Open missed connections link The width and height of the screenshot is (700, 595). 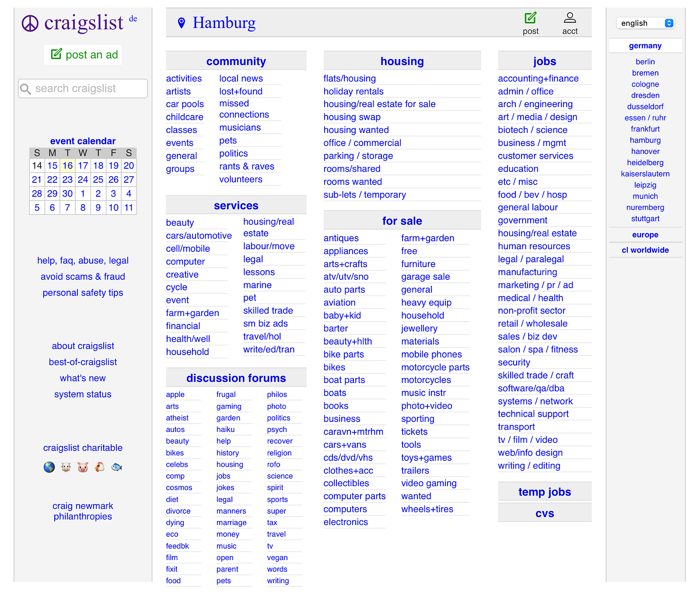[x=244, y=109]
